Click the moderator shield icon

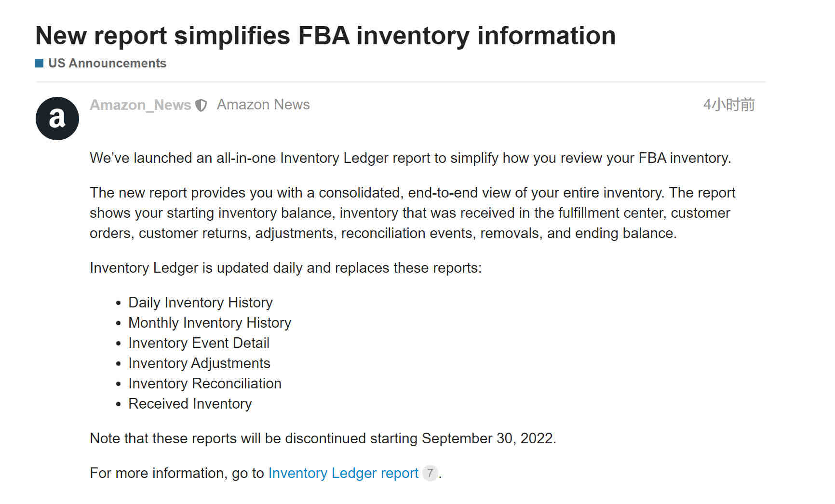pos(201,105)
